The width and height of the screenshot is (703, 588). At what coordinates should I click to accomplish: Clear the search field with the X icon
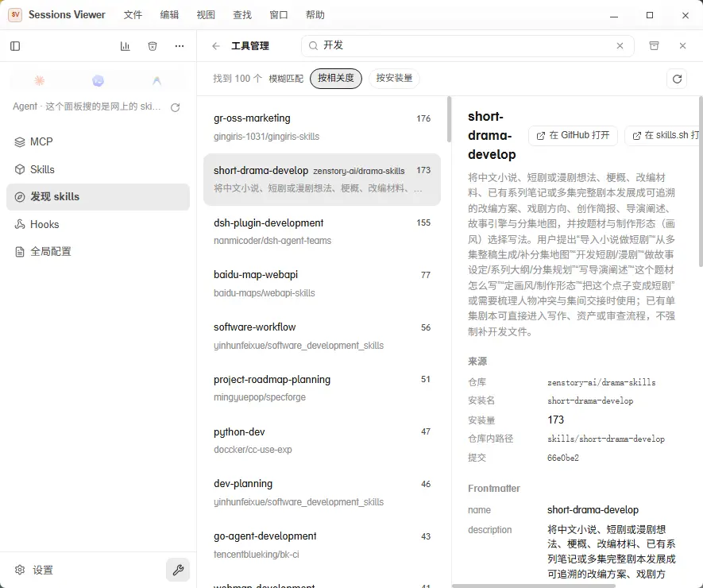(x=620, y=46)
